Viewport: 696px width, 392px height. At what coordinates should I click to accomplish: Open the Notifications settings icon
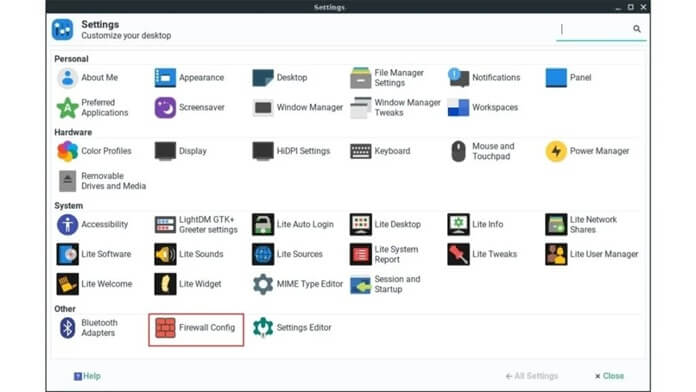click(458, 78)
